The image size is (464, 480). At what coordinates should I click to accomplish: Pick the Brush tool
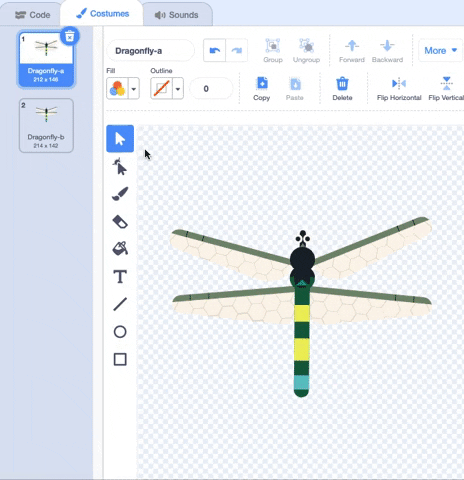click(120, 194)
